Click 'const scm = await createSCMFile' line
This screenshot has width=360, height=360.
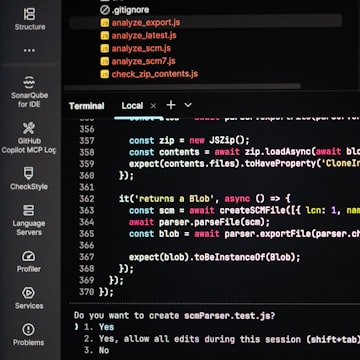coord(244,210)
